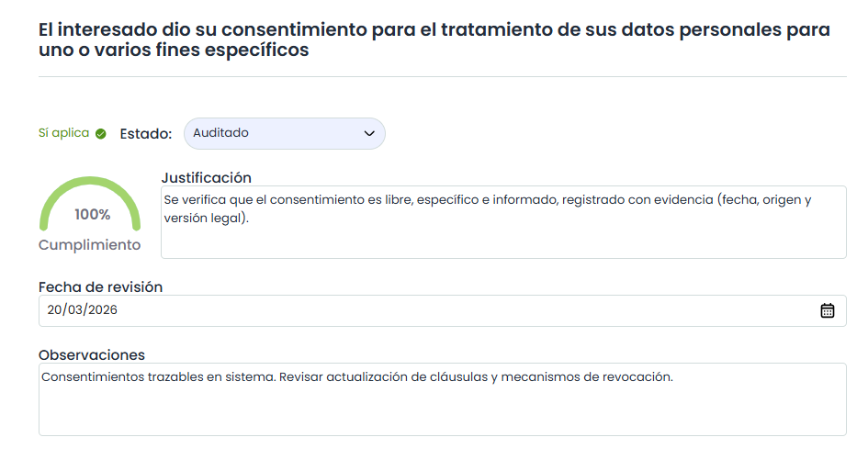Viewport: 868px width, 460px height.
Task: Click the Estado: label
Action: tap(146, 134)
